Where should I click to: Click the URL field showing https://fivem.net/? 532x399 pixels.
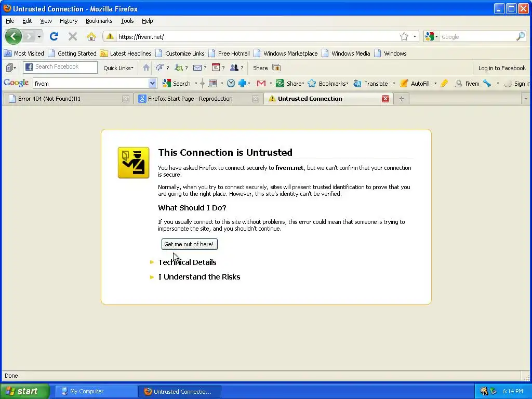tap(257, 37)
